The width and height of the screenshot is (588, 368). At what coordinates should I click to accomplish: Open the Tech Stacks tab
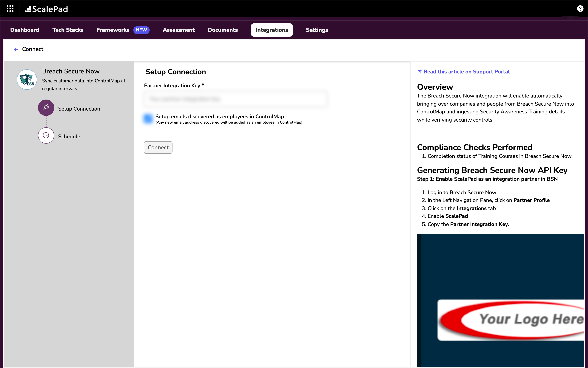pyautogui.click(x=68, y=30)
